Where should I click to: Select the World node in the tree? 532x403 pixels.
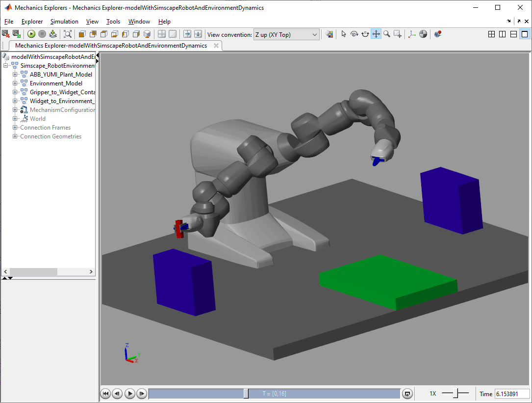[x=38, y=118]
